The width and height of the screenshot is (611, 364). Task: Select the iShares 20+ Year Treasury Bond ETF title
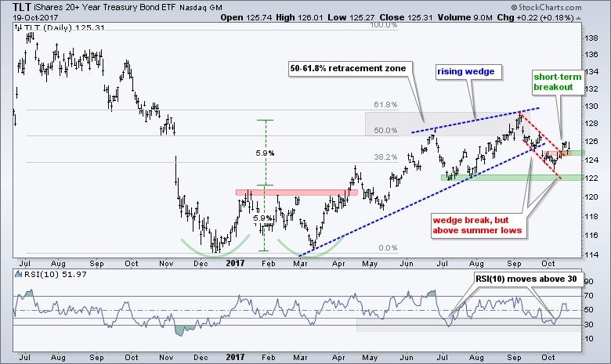coord(104,7)
